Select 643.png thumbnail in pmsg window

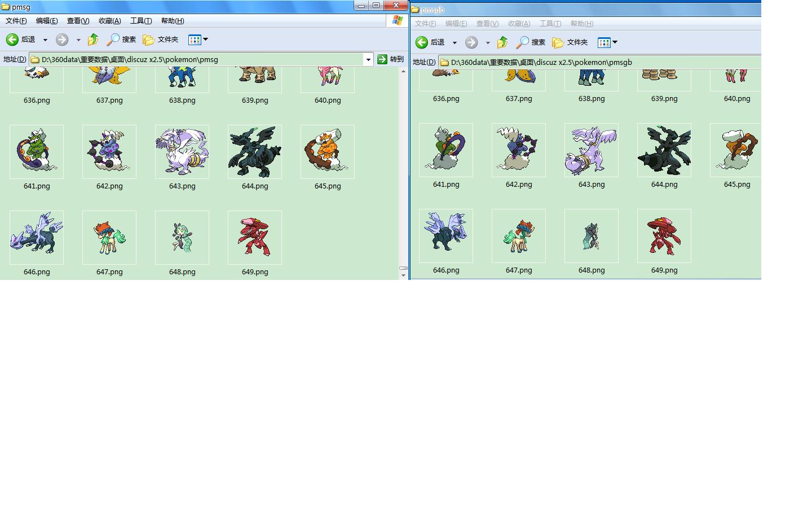point(182,152)
